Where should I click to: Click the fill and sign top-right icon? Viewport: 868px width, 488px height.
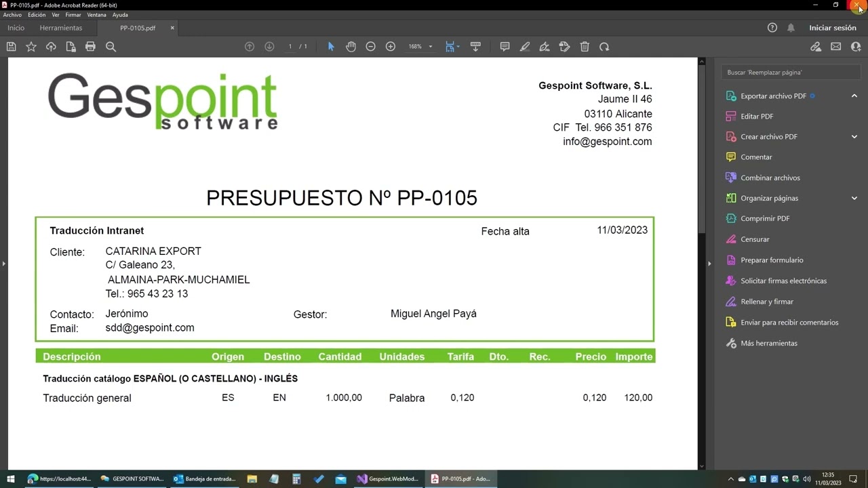click(816, 47)
